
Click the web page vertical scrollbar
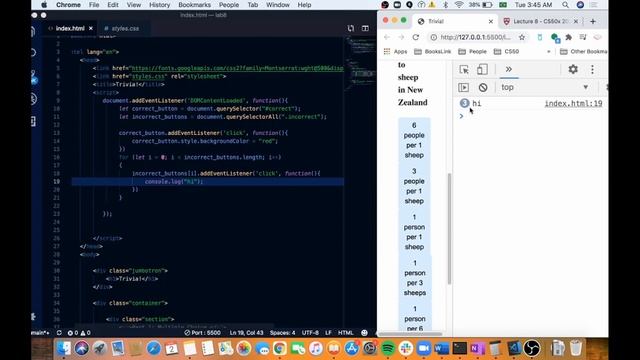[x=449, y=229]
